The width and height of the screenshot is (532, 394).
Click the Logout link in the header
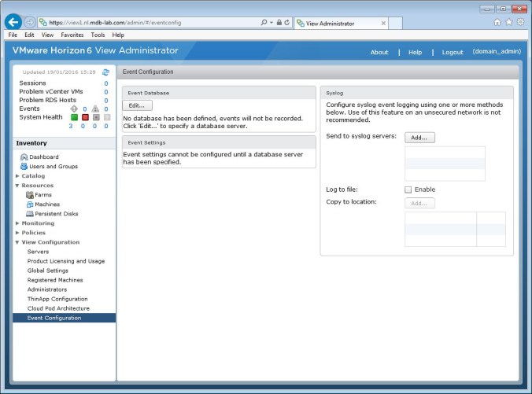point(453,52)
